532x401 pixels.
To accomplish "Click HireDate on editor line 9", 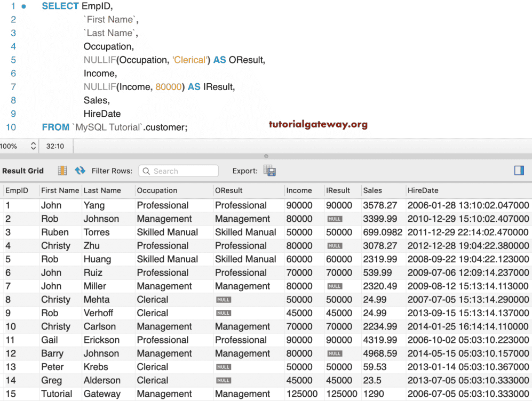I will coord(102,114).
